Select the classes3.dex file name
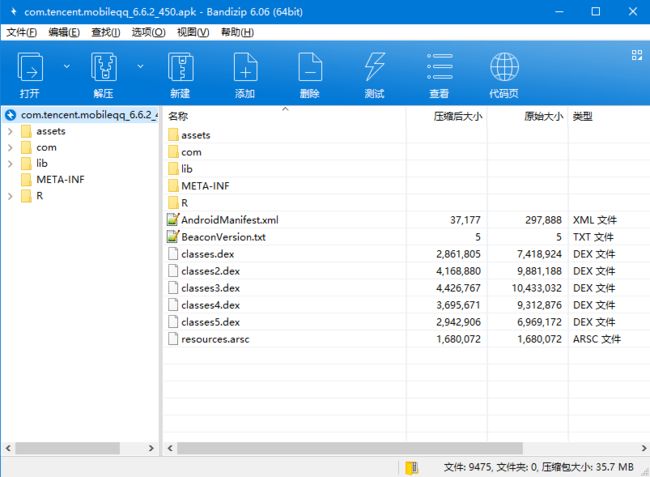This screenshot has height=477, width=650. coord(211,288)
